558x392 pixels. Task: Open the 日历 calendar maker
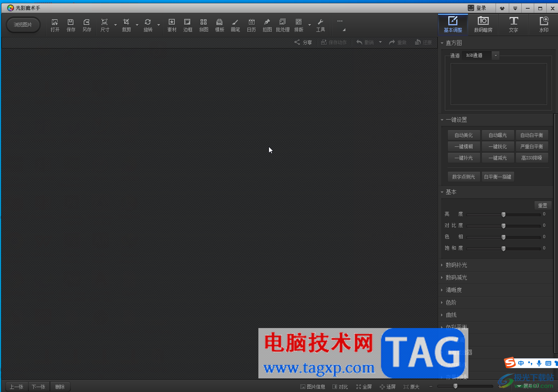[x=251, y=25]
